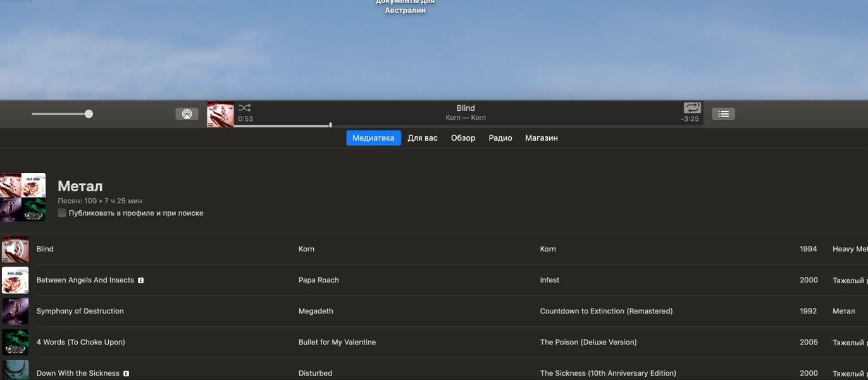Click now-playing title Blind in player

tap(466, 108)
